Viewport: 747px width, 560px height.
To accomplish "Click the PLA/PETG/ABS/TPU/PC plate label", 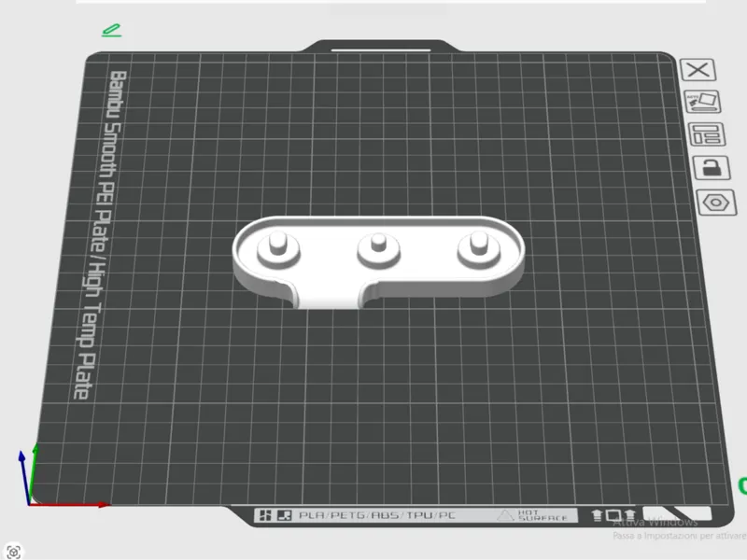I will point(377,515).
